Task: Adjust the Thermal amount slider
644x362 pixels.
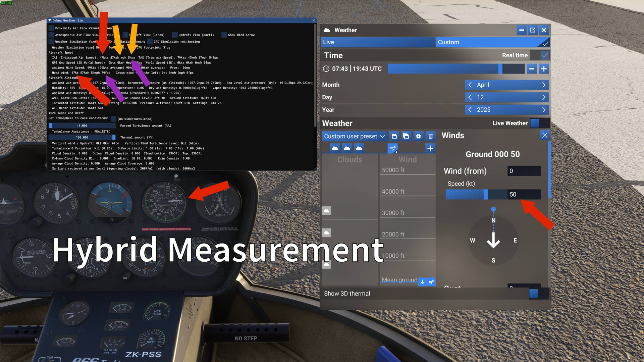Action: pos(82,138)
